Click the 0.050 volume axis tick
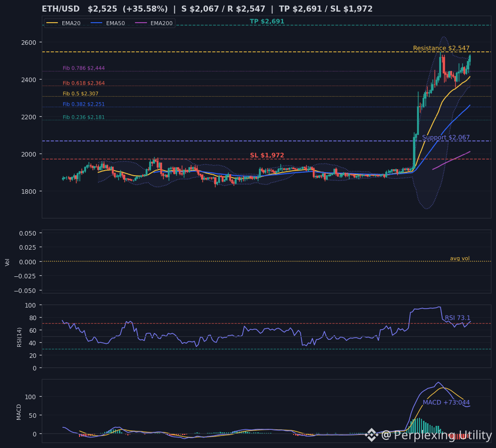The image size is (496, 448). pos(28,234)
